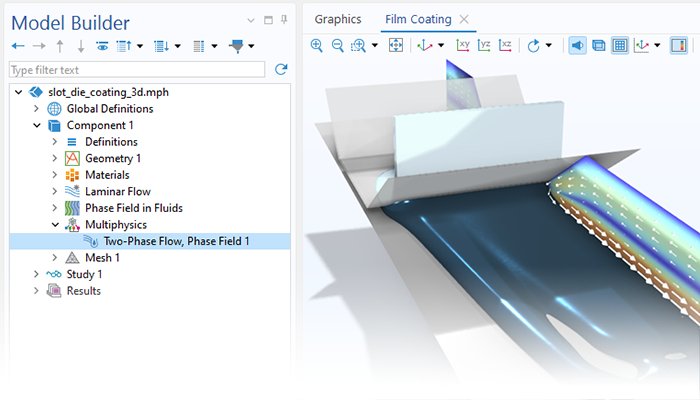Expand the Global Definitions node
This screenshot has width=700, height=400.
[36, 108]
